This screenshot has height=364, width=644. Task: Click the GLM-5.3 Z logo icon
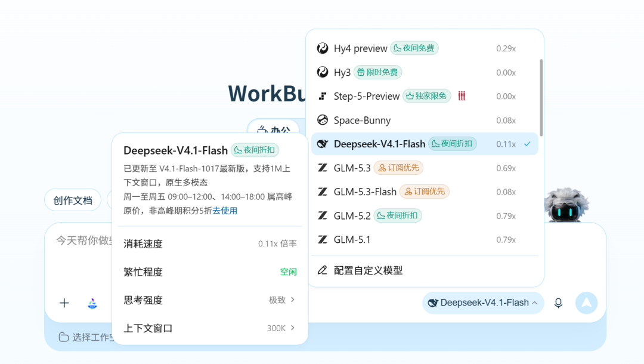click(x=323, y=168)
